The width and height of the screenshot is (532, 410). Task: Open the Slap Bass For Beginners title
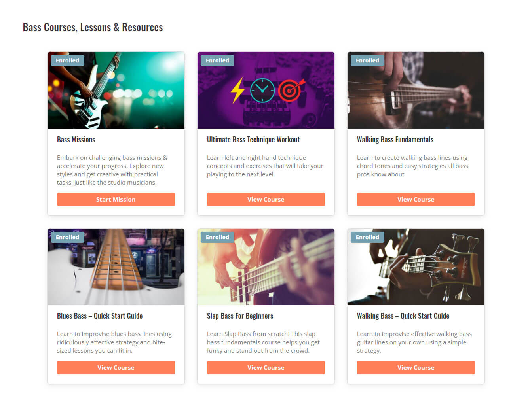tap(240, 316)
